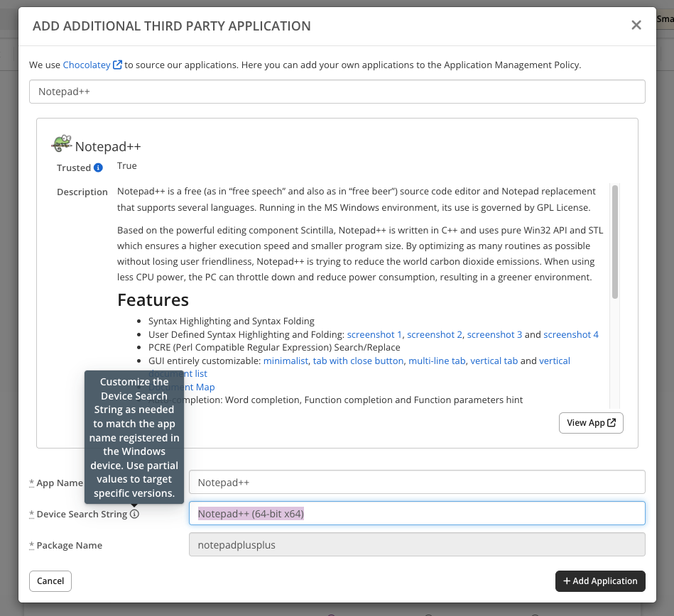Follow the multi-line tab link
The image size is (674, 616).
pyautogui.click(x=437, y=361)
